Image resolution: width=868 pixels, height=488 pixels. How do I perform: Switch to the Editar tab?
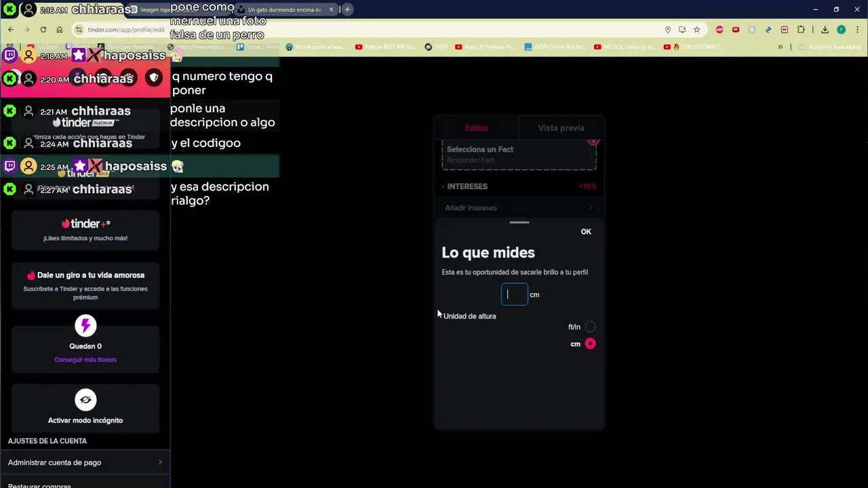click(x=476, y=128)
